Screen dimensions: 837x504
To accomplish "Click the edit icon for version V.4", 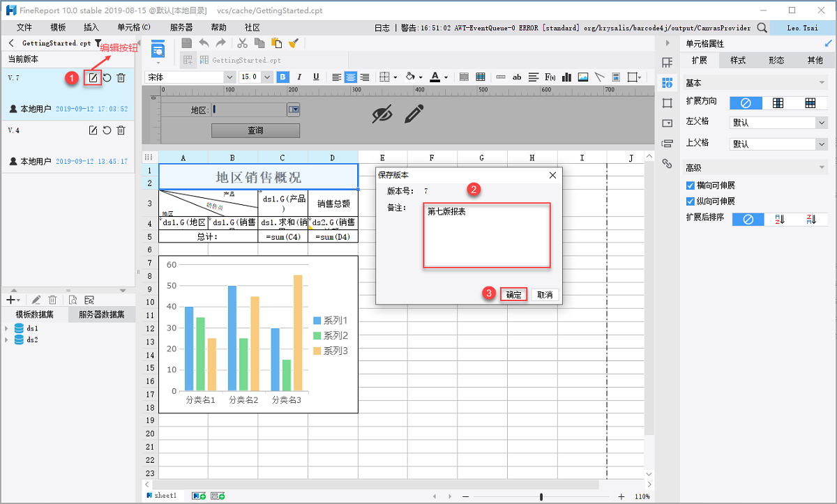I will click(x=93, y=130).
